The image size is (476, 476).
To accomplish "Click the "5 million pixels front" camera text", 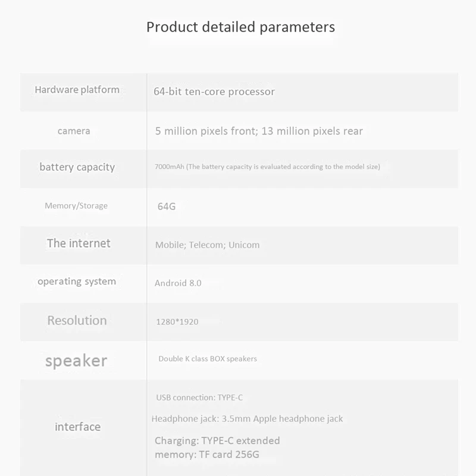I will coord(204,131).
